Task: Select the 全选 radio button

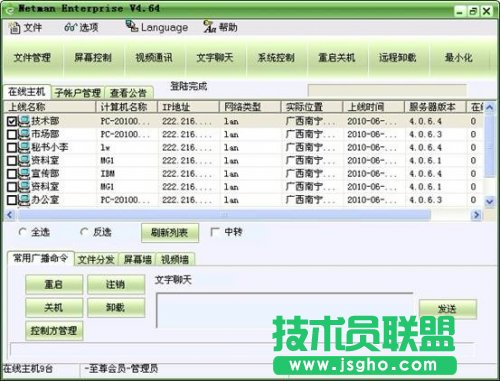Action: [23, 232]
